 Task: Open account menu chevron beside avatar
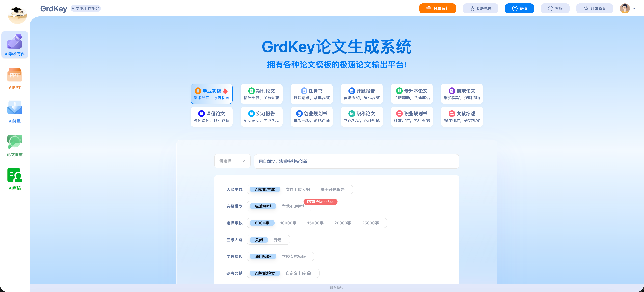click(x=634, y=9)
